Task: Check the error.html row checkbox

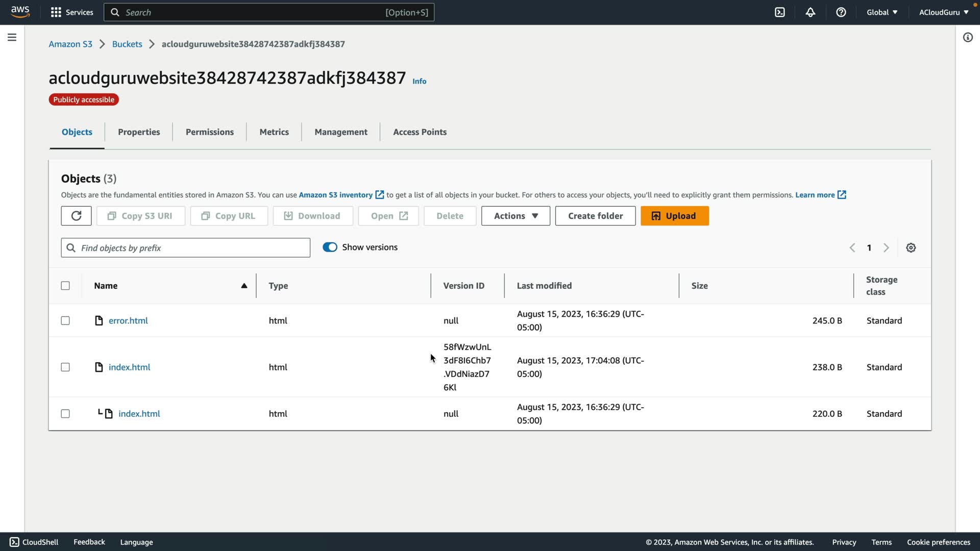Action: (65, 321)
